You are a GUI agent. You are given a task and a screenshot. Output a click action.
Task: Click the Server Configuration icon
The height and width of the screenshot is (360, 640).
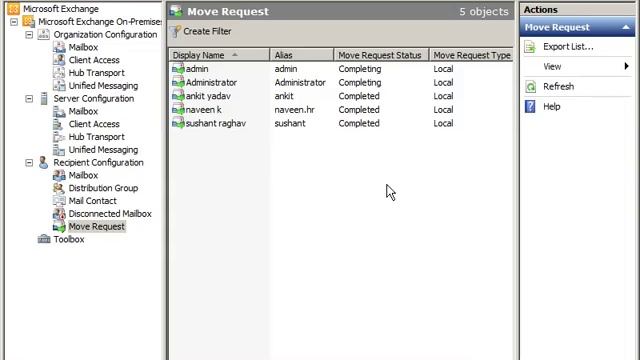coord(44,98)
